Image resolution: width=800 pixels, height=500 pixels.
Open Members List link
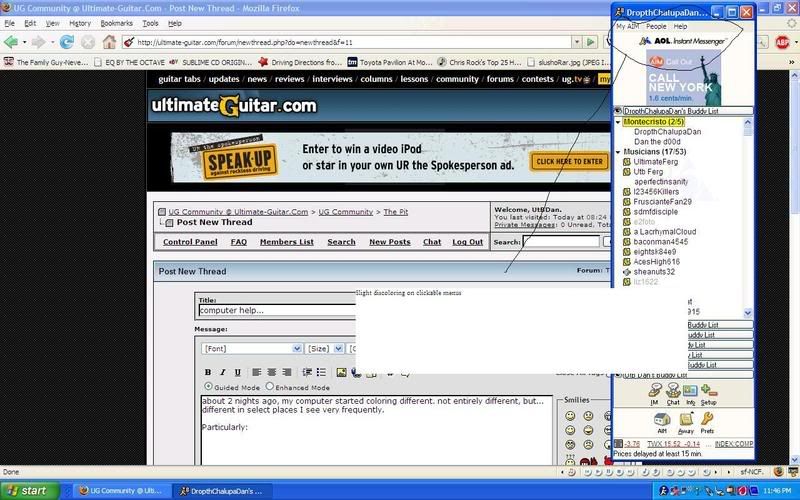[287, 242]
